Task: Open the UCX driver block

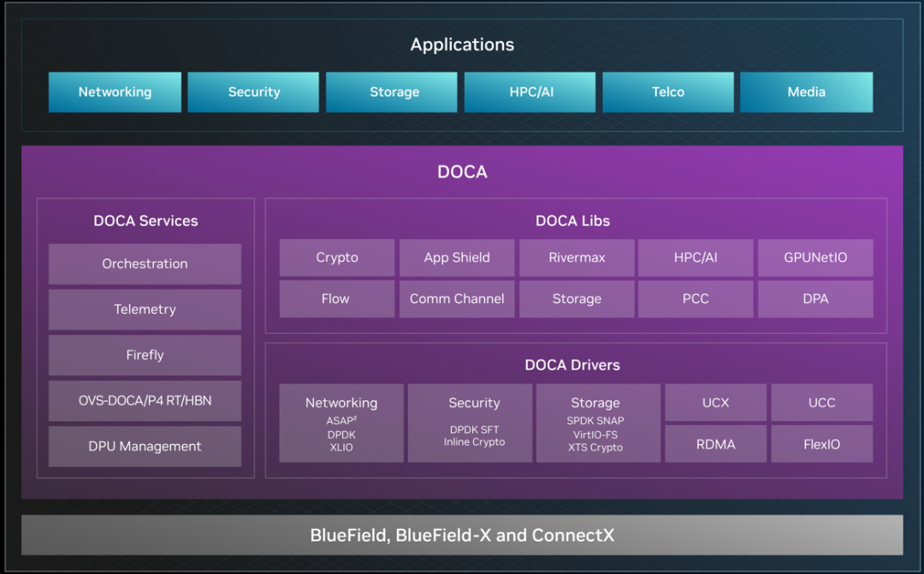Action: pos(715,402)
